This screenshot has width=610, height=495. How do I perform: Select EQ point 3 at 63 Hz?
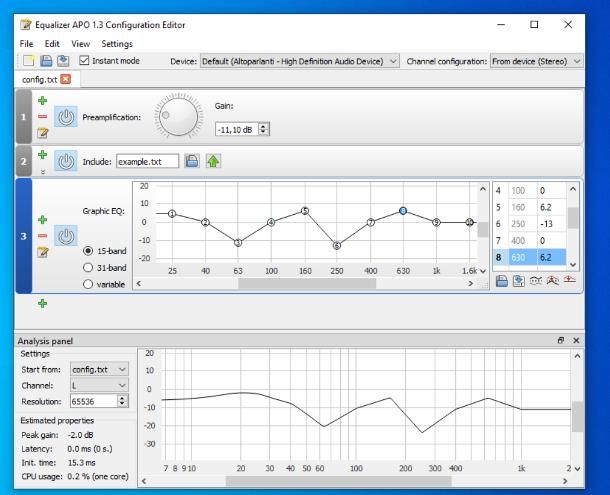click(238, 242)
